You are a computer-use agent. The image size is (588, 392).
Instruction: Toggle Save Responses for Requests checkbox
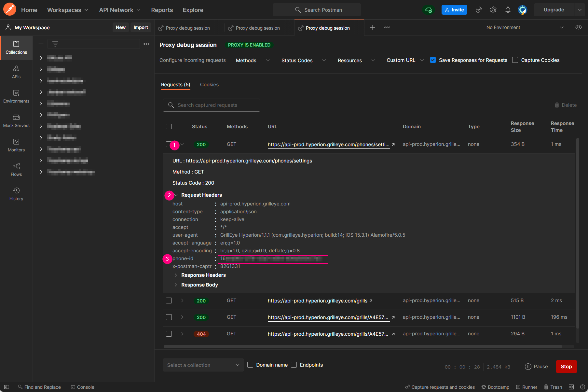pyautogui.click(x=433, y=60)
